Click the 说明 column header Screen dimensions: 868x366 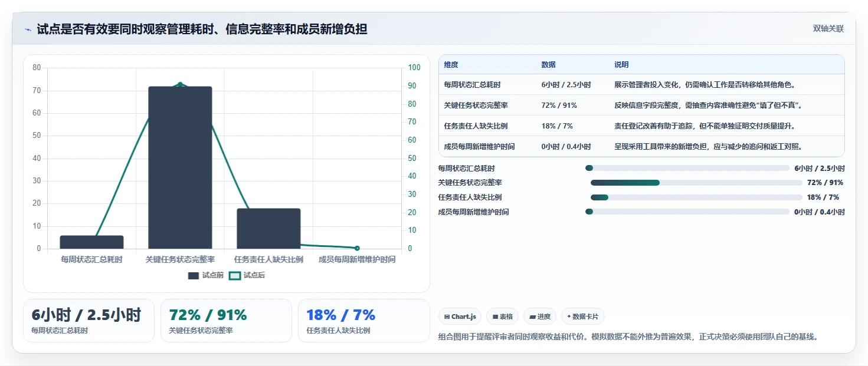(x=621, y=65)
